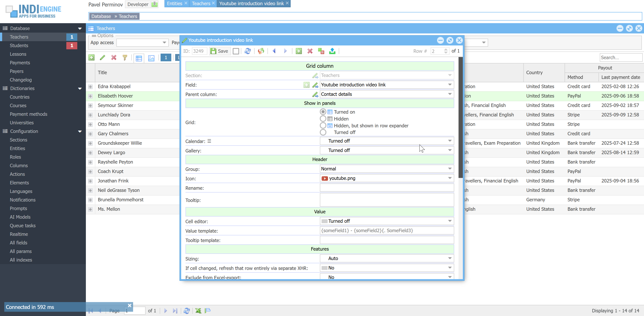Toggle the checkbox next to Save
This screenshot has width=644, height=316.
click(236, 51)
